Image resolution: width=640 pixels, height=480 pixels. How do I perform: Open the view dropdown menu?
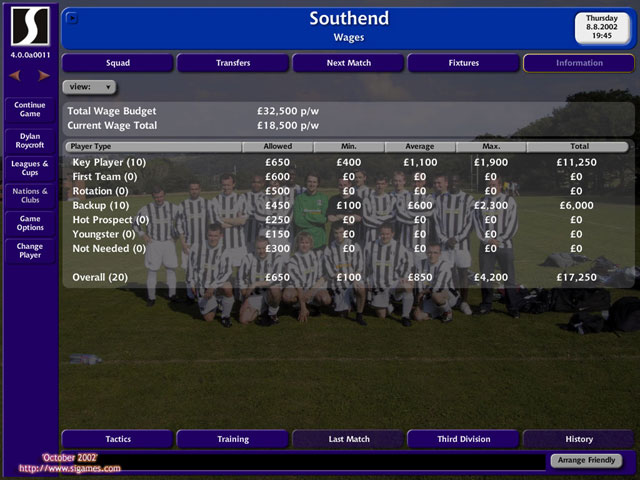(x=89, y=87)
